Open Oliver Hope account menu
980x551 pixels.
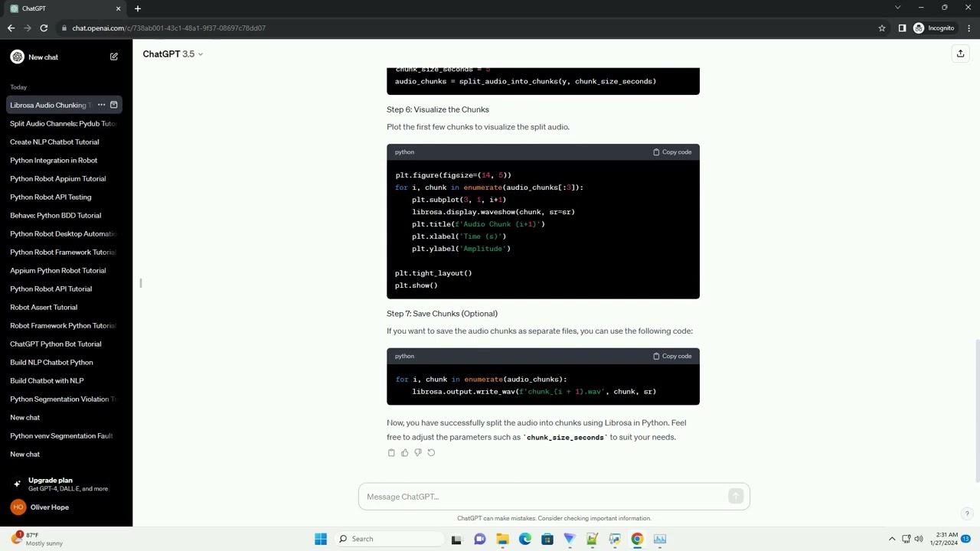[x=66, y=507]
